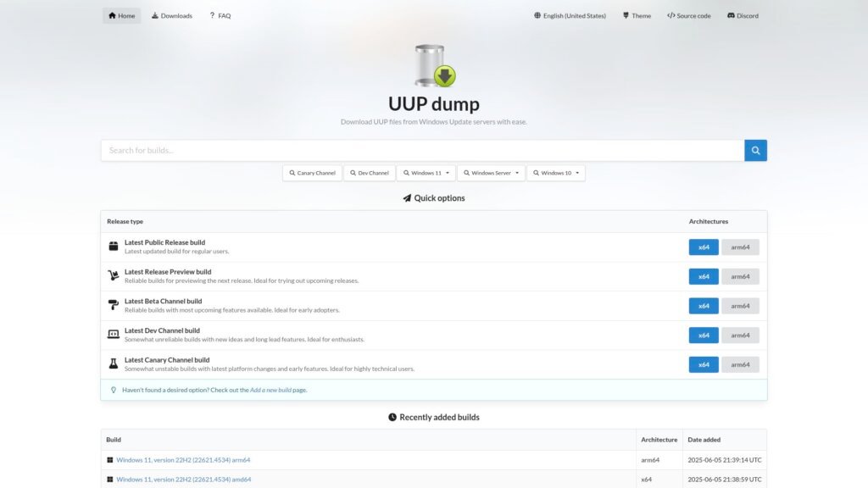View the Source code link
This screenshot has height=488, width=868.
(x=689, y=15)
